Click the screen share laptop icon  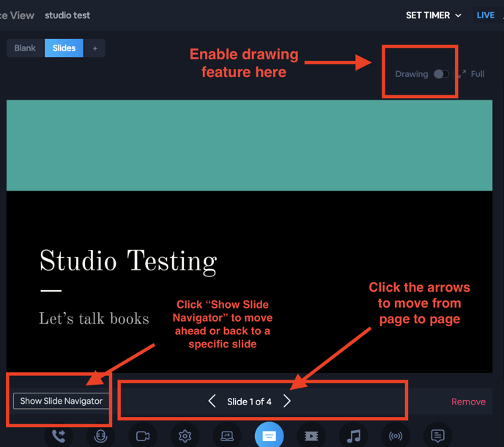point(227,436)
